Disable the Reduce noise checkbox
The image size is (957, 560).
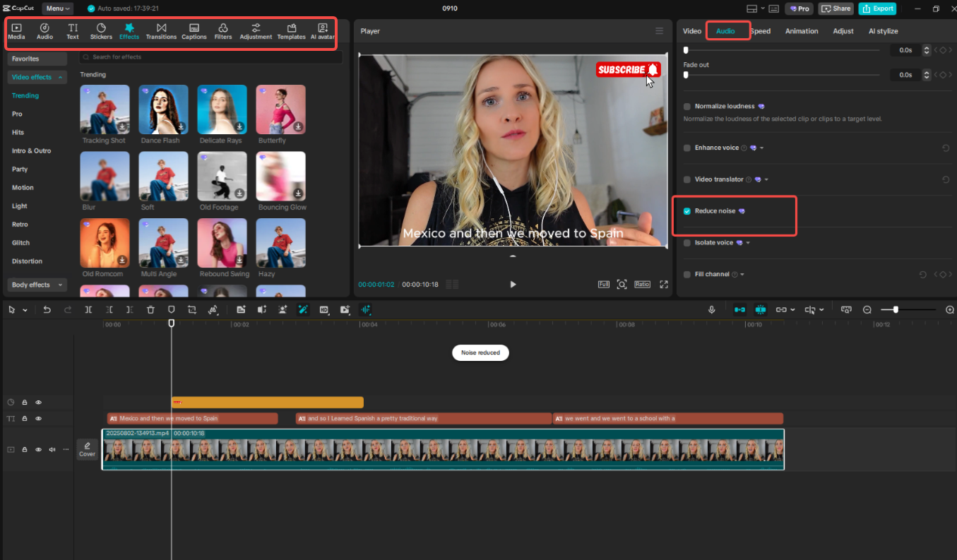pyautogui.click(x=686, y=210)
